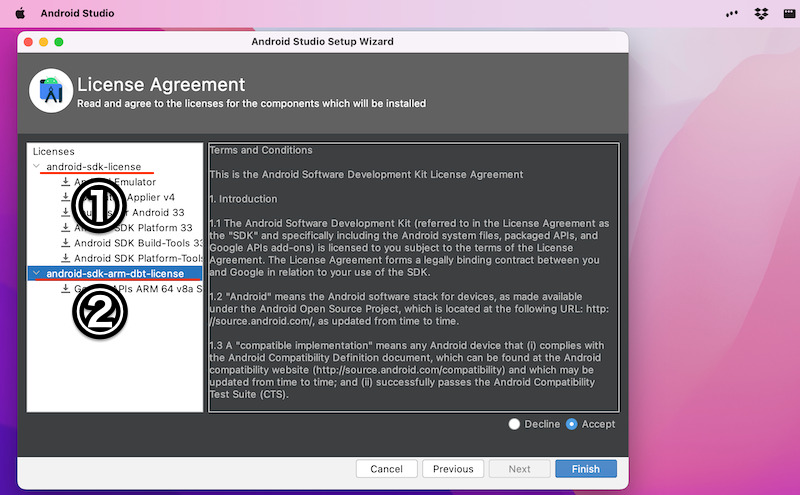
Task: Click the Android Studio logo in the wizard header
Action: click(49, 91)
